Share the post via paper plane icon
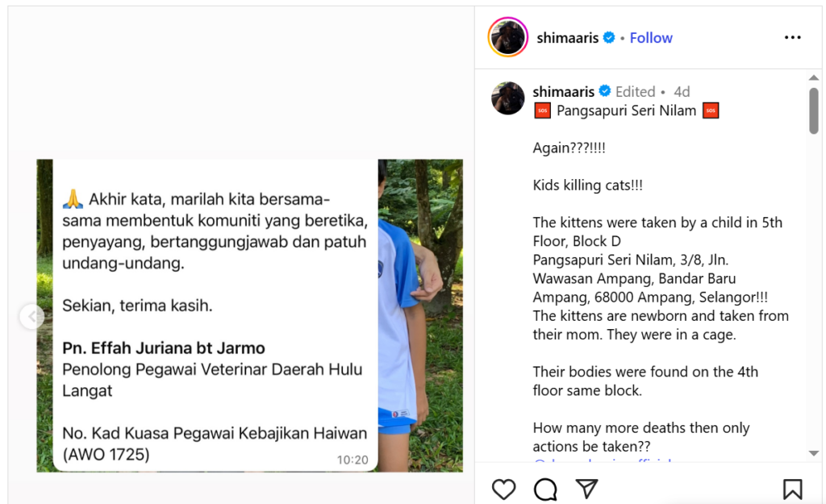This screenshot has width=826, height=504. pyautogui.click(x=586, y=489)
